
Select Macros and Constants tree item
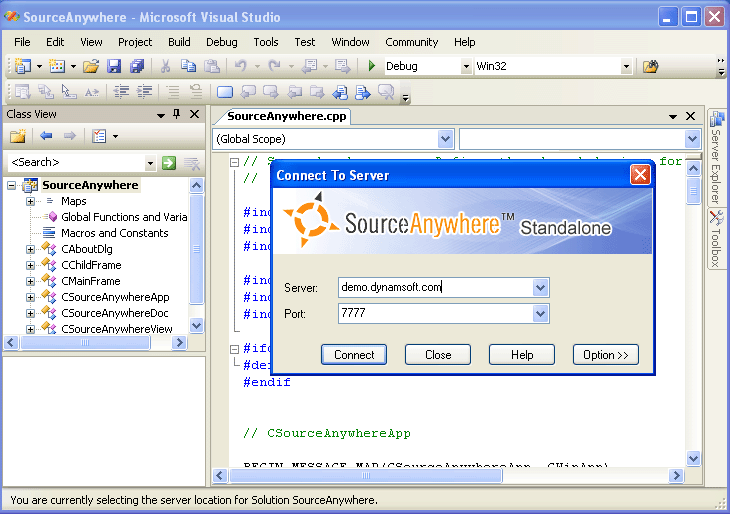pyautogui.click(x=115, y=233)
